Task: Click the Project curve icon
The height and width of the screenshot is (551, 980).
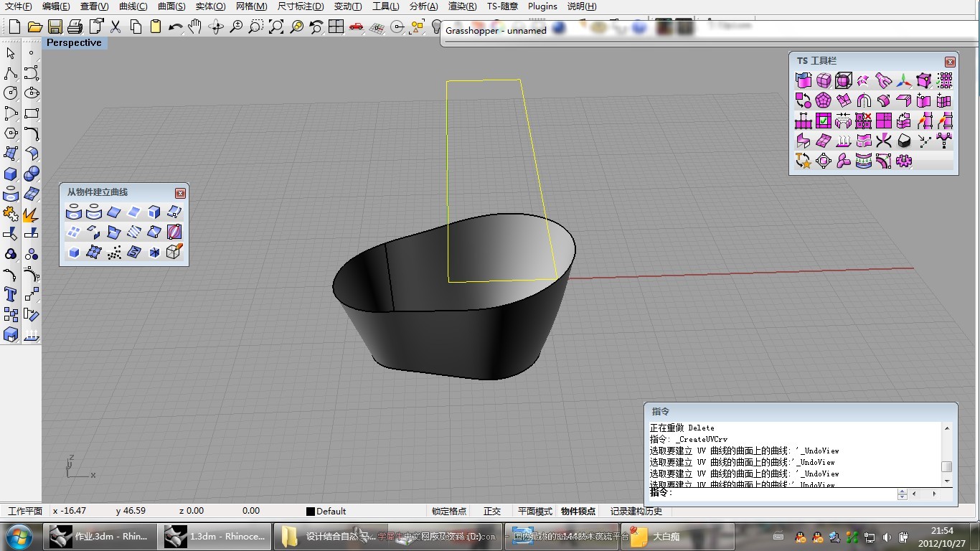Action: click(x=73, y=212)
